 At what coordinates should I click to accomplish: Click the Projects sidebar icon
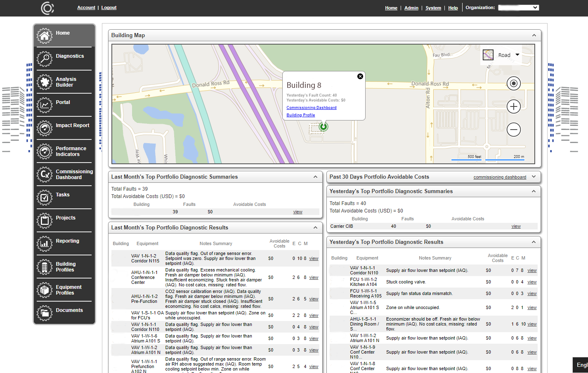(x=45, y=220)
